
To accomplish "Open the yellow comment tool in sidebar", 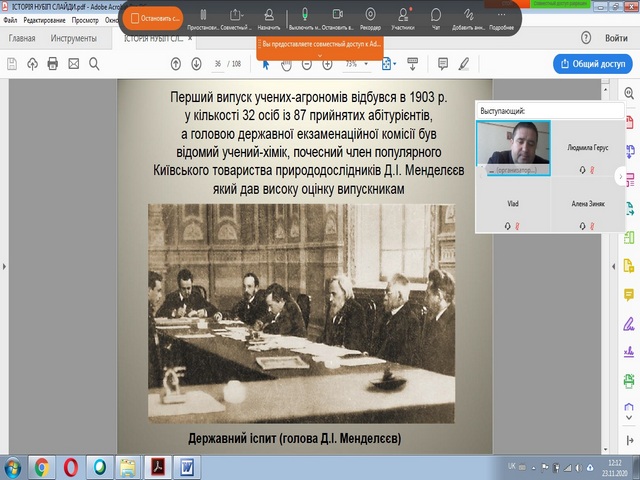I will [629, 294].
